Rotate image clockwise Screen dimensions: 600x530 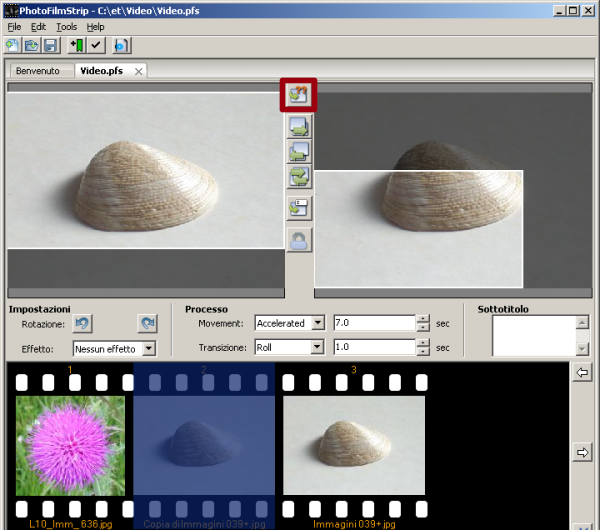tap(147, 324)
